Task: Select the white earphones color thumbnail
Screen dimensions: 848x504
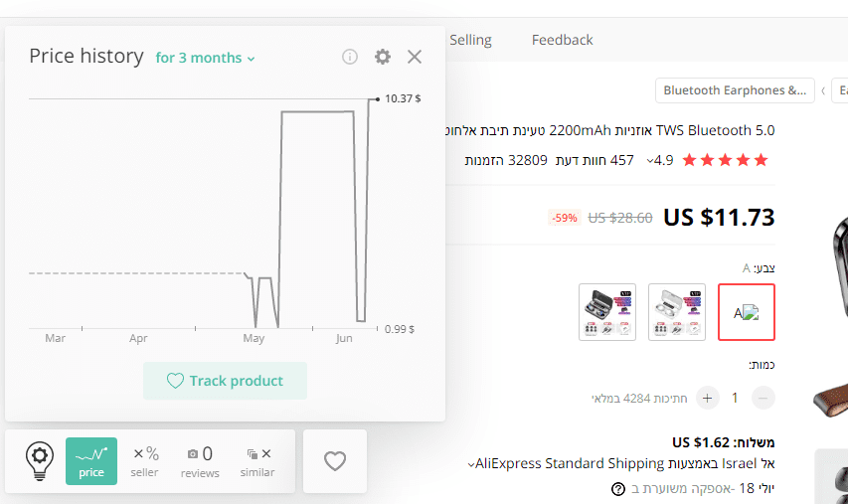Action: [x=677, y=312]
